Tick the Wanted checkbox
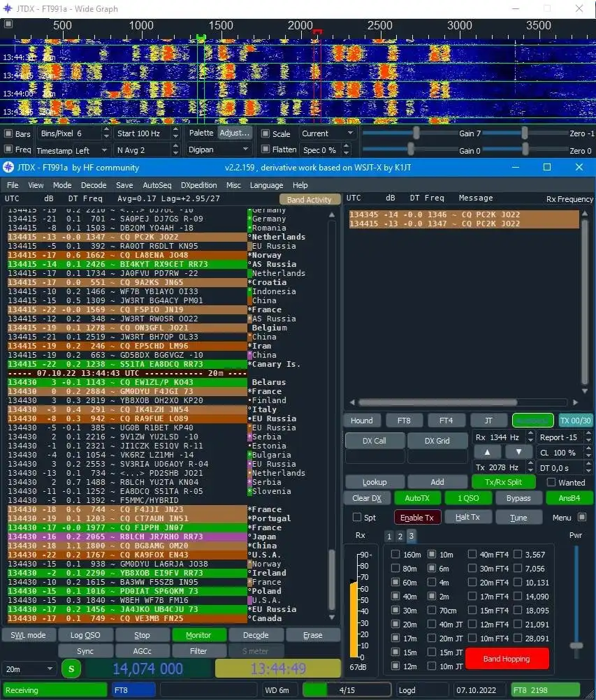The width and height of the screenshot is (596, 700). click(551, 482)
